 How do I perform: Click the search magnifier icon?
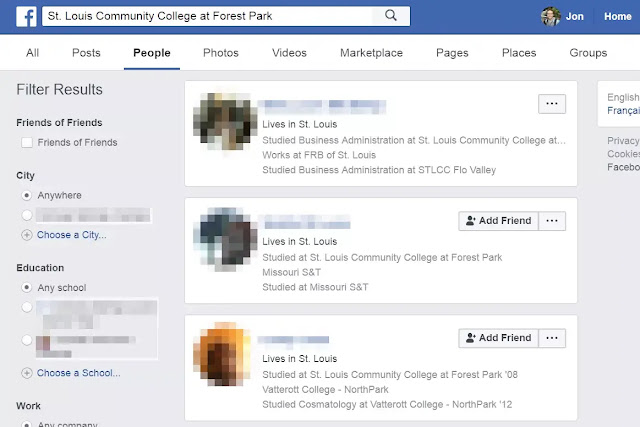pos(391,16)
